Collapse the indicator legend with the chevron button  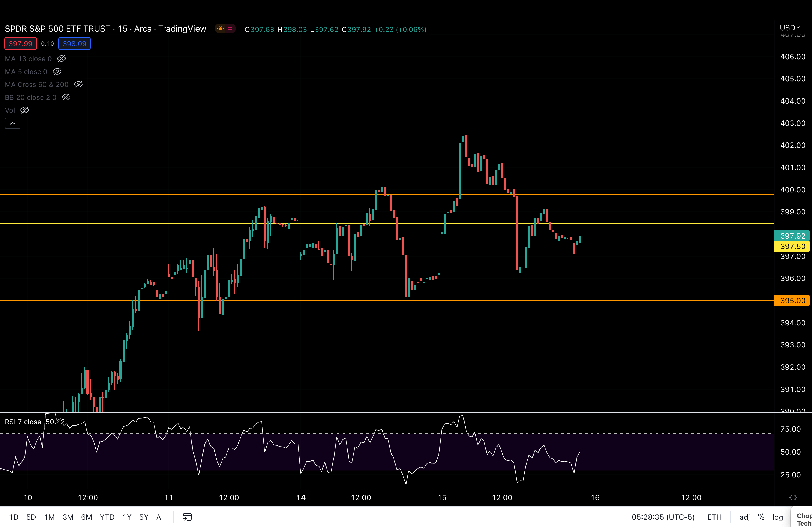(x=13, y=123)
